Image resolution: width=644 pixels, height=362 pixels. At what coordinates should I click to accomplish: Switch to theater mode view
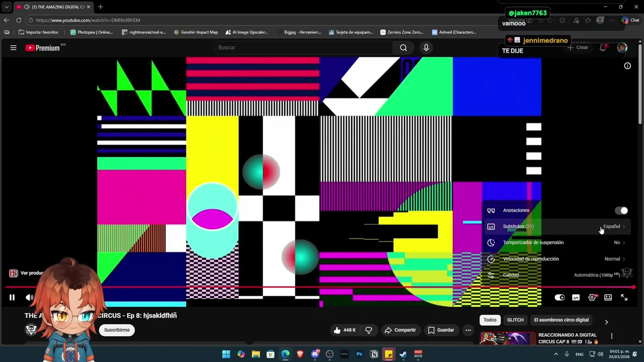pyautogui.click(x=608, y=298)
